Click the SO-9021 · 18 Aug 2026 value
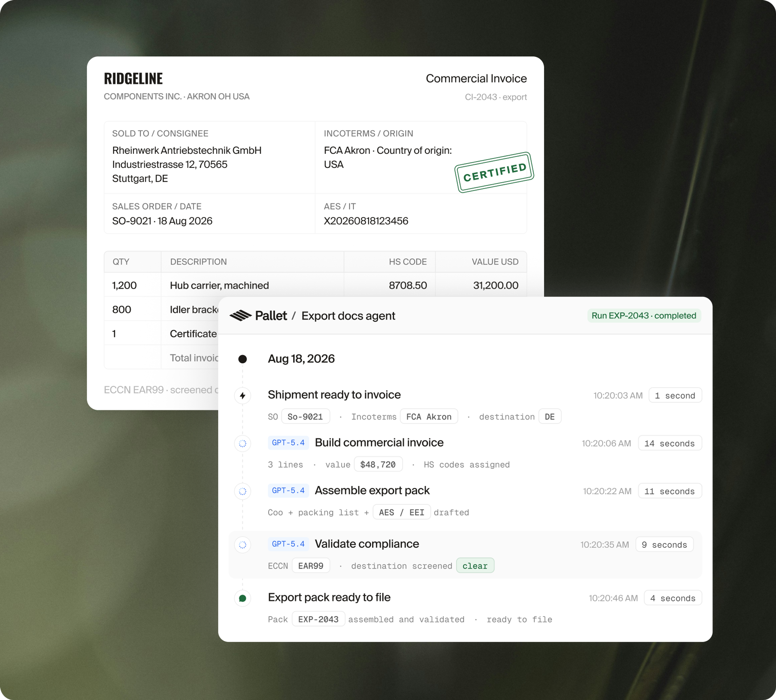This screenshot has width=776, height=700. (162, 221)
